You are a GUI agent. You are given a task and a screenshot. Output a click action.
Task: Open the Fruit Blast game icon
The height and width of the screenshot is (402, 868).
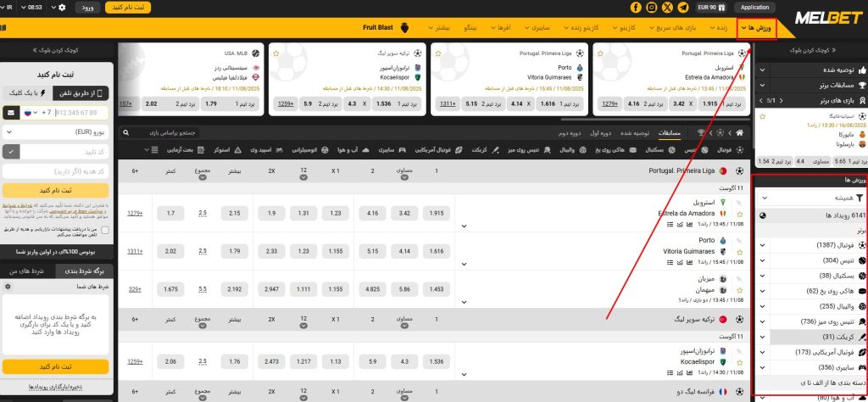[x=403, y=27]
